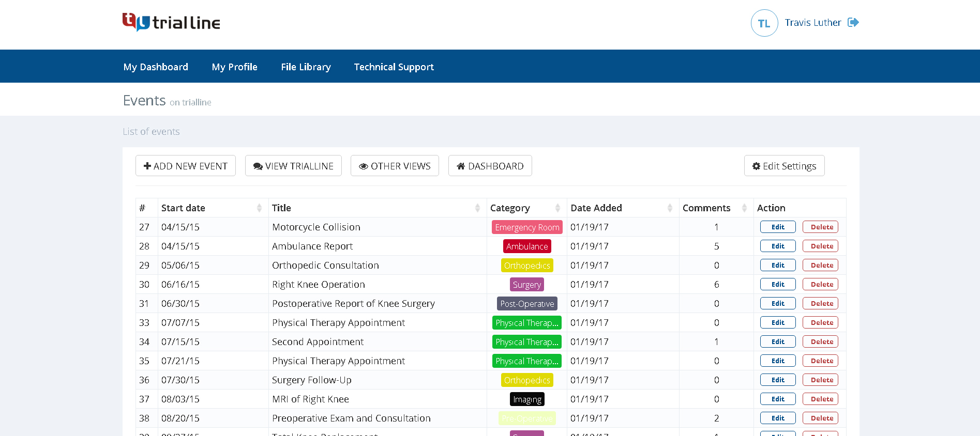Delete the Ambulance Report event
This screenshot has height=436, width=980.
coord(820,246)
